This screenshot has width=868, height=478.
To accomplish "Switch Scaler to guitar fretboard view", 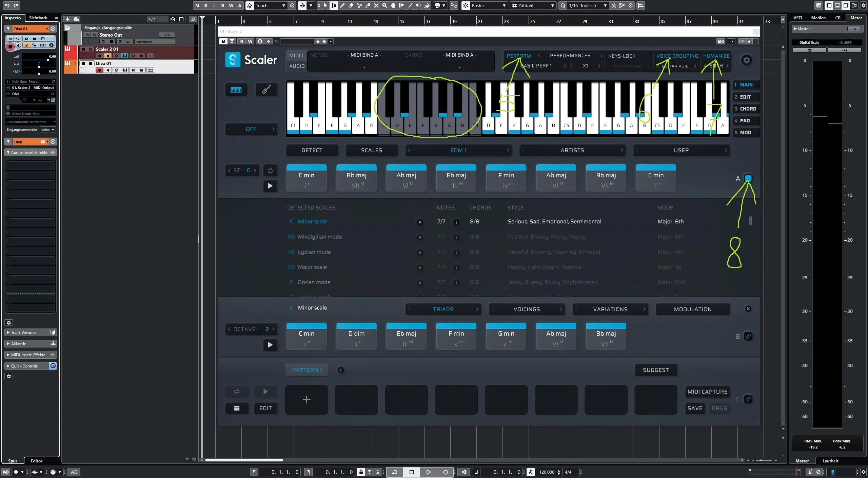I will point(266,89).
